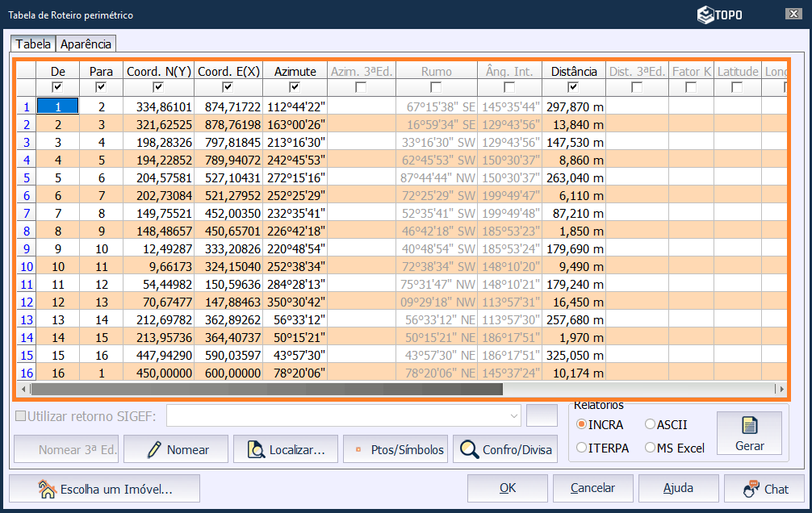The image size is (812, 513).
Task: Select the MS Excel report option
Action: pos(651,448)
